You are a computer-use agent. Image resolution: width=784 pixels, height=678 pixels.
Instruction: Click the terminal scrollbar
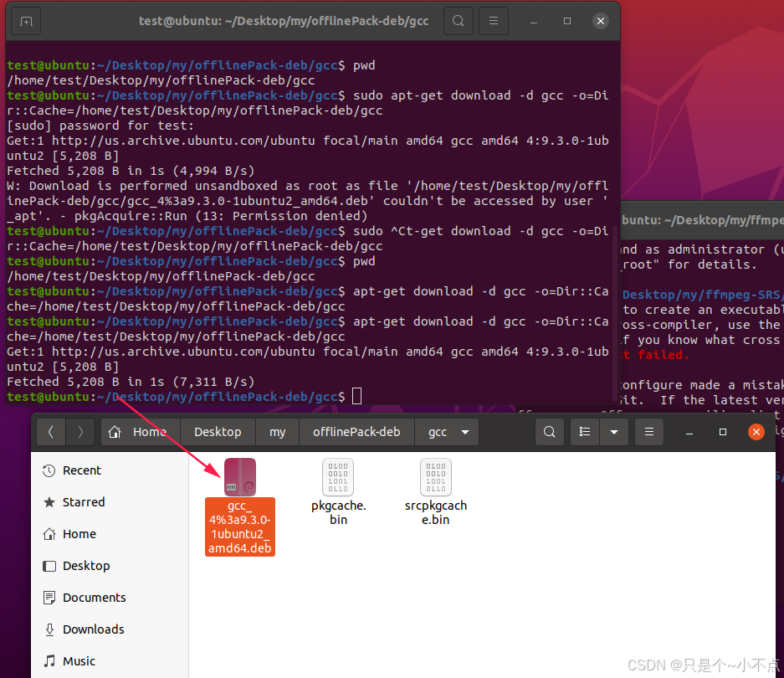pyautogui.click(x=615, y=312)
